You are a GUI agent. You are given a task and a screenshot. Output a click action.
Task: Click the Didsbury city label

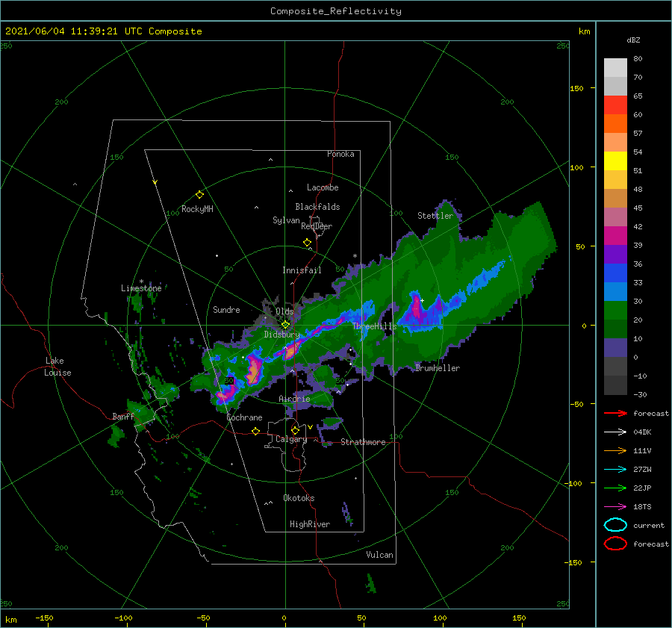tap(282, 335)
